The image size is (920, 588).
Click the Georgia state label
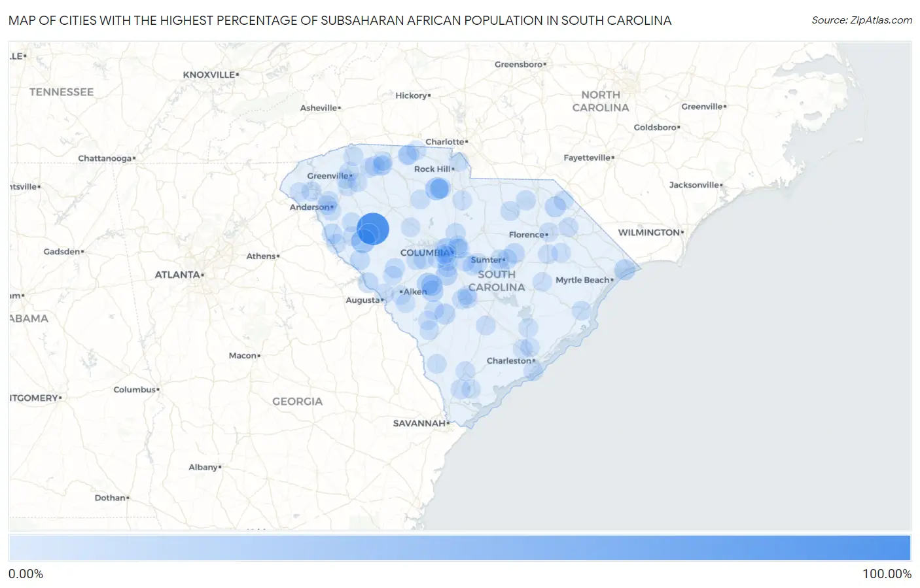click(x=298, y=402)
